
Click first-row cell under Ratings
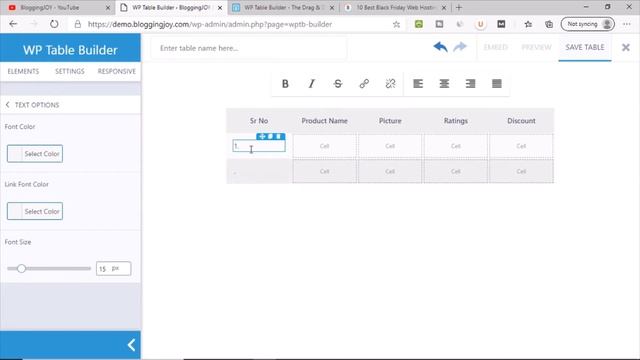click(456, 146)
